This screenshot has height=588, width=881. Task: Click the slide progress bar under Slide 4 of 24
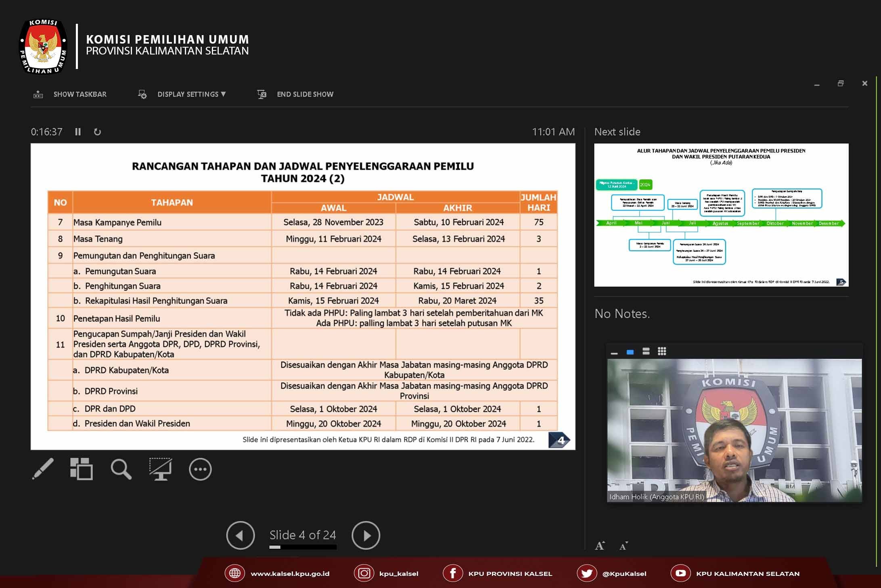(303, 547)
